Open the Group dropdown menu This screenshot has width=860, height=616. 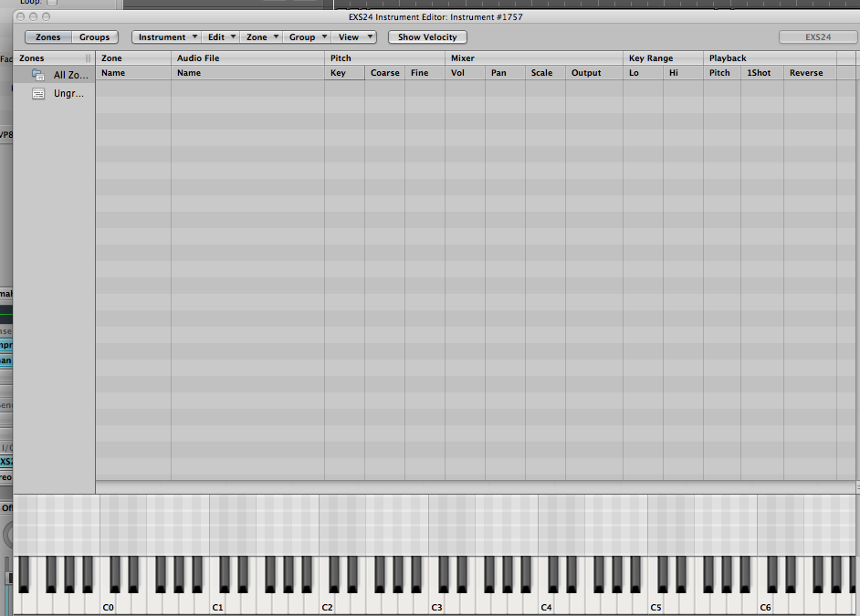(x=307, y=37)
